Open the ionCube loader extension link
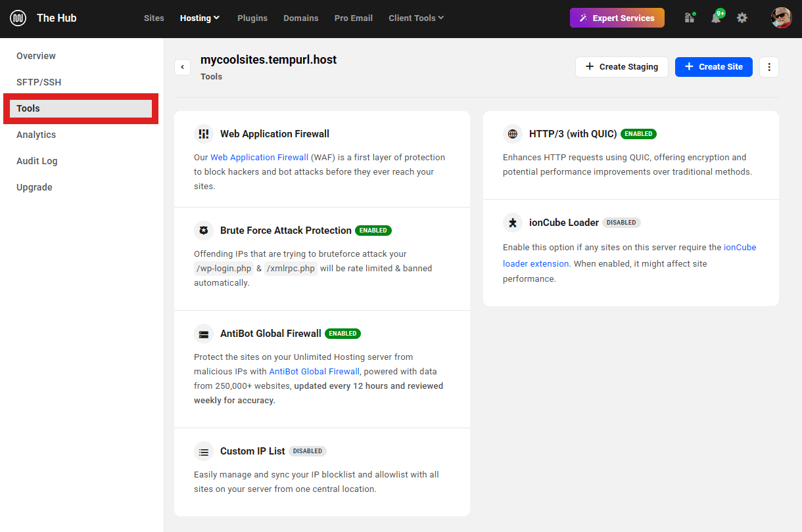Screen dimensions: 802x532 click(630, 255)
